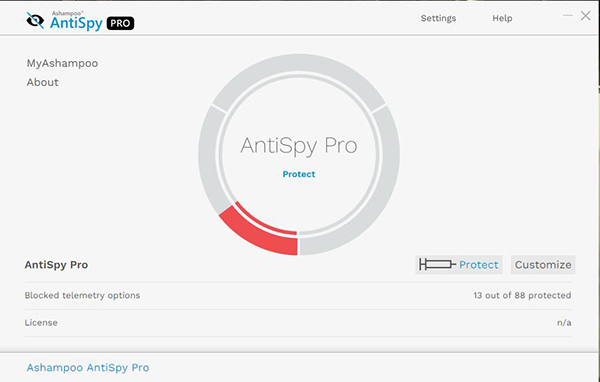
Task: Open the Settings menu
Action: click(438, 18)
